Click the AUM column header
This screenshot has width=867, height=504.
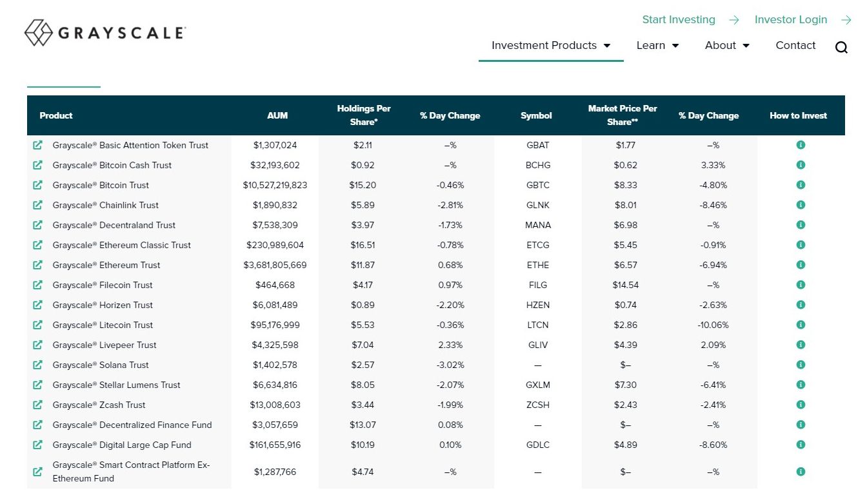pyautogui.click(x=277, y=115)
